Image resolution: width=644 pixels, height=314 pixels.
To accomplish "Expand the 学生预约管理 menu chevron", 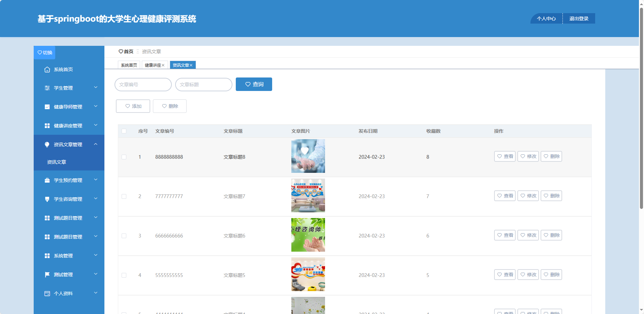I will tap(96, 180).
